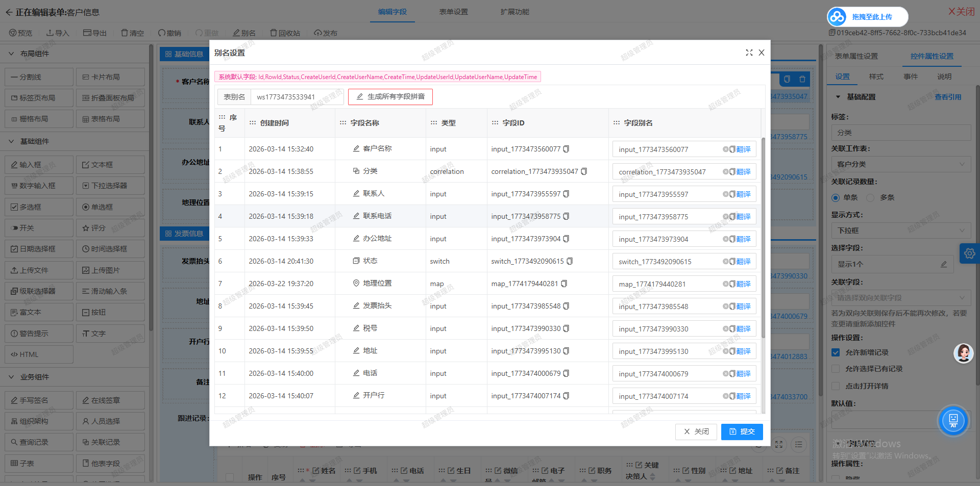The height and width of the screenshot is (486, 980).
Task: Check the 点击打开详情 checkbox
Action: click(836, 386)
